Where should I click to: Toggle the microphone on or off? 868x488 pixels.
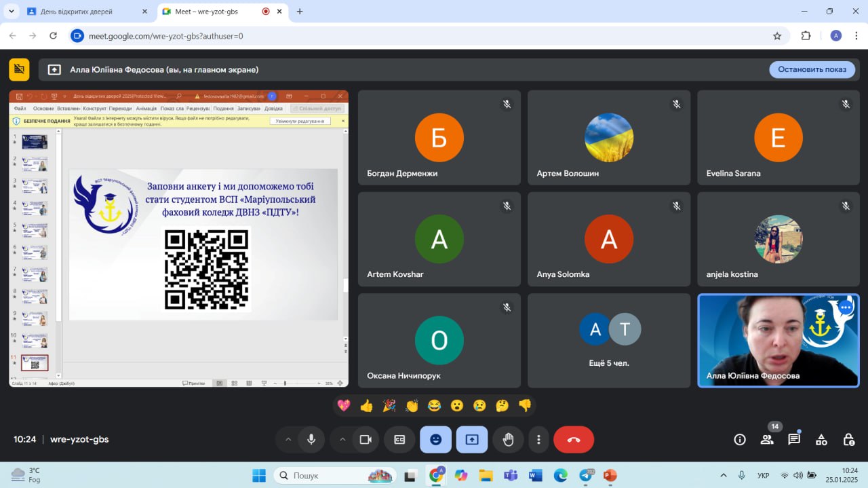tap(311, 439)
